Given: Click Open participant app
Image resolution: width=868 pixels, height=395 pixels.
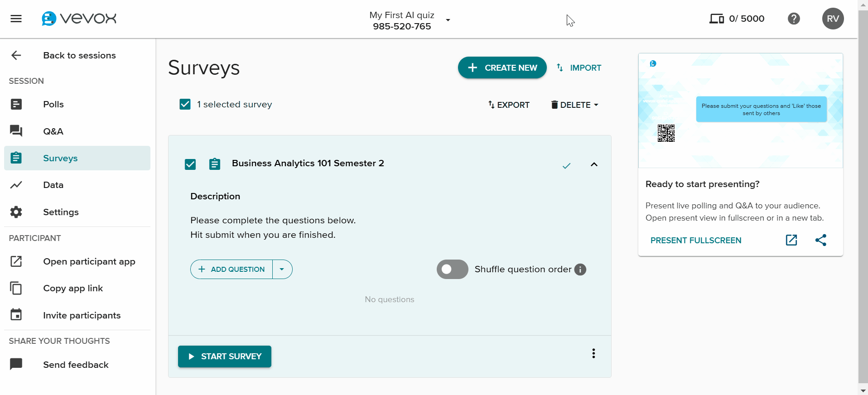Looking at the screenshot, I should (77, 261).
